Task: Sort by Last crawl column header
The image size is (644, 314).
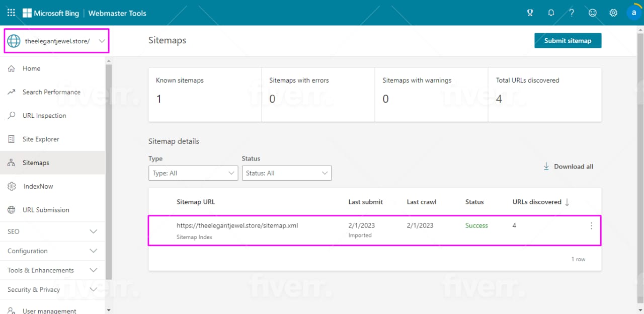Action: (x=422, y=202)
